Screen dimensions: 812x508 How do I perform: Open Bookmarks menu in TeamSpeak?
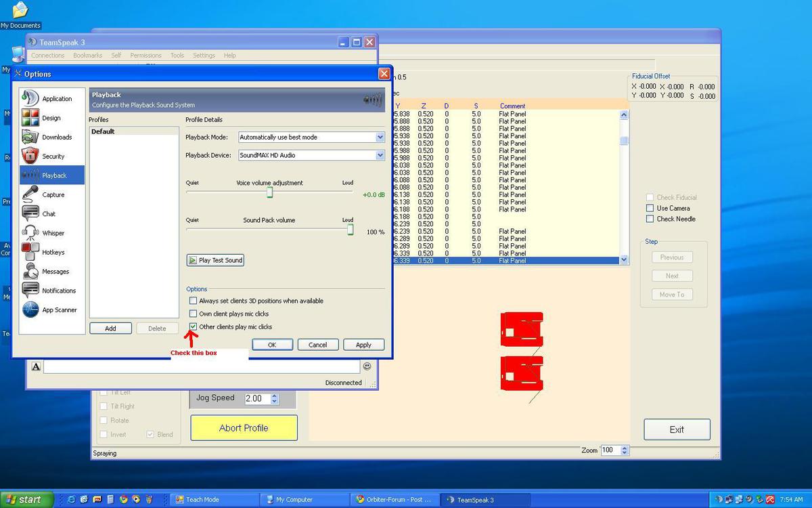(x=88, y=56)
